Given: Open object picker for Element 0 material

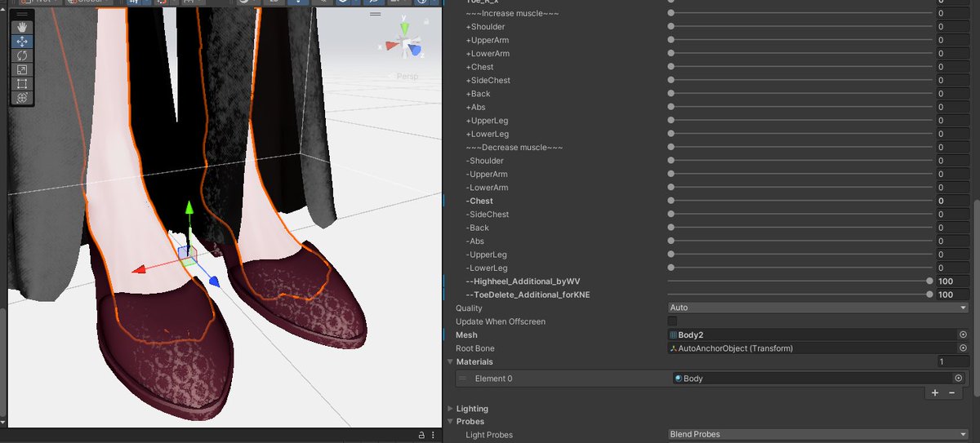Looking at the screenshot, I should [958, 379].
